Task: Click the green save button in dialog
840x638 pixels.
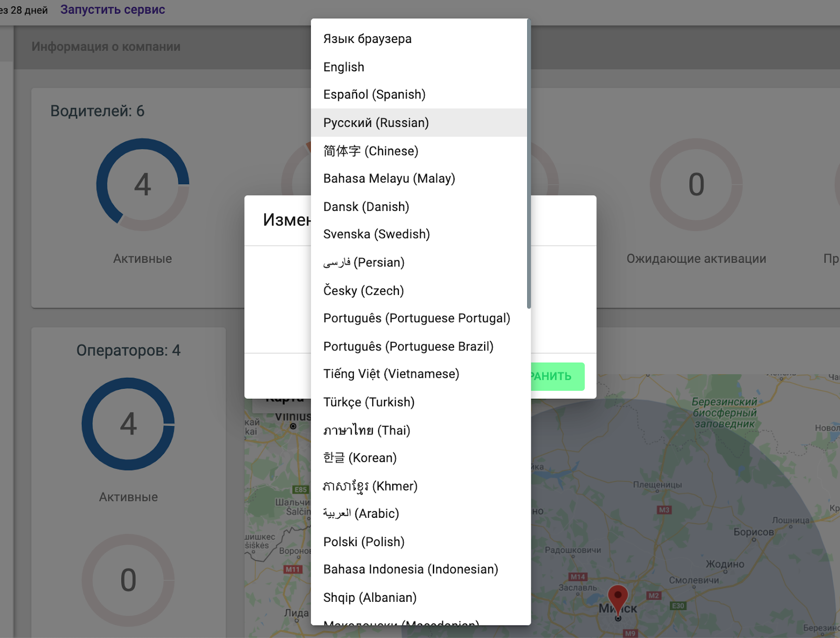Action: pyautogui.click(x=557, y=376)
